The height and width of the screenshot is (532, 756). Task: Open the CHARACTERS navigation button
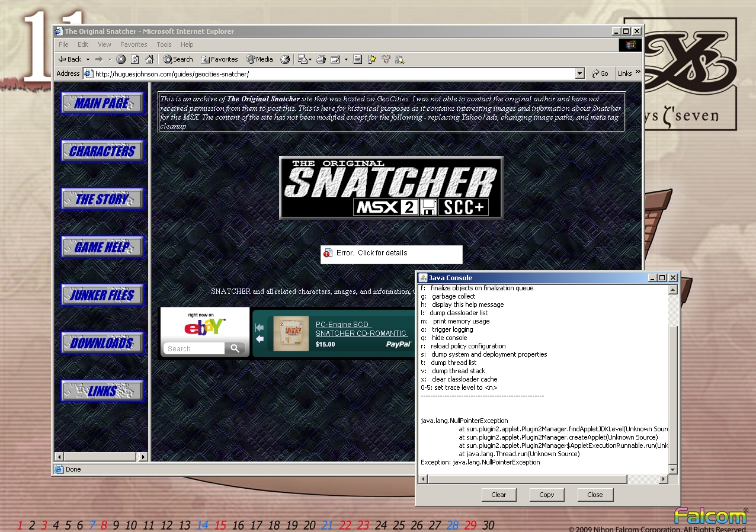pyautogui.click(x=102, y=151)
